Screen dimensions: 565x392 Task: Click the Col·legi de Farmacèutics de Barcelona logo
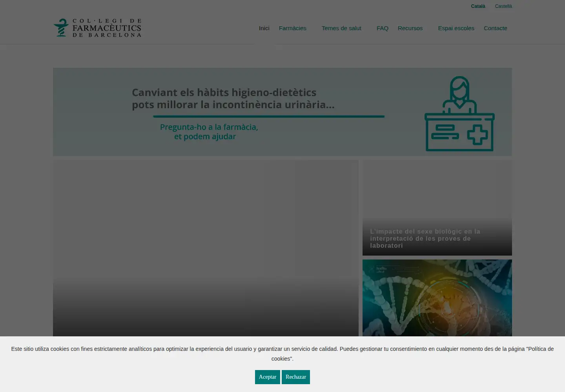pos(97,28)
